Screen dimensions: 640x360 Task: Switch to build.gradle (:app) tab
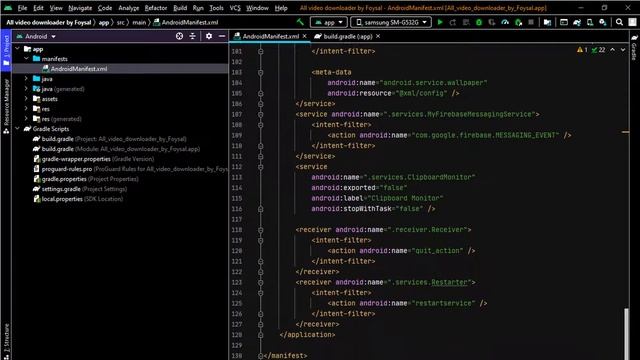tap(347, 36)
